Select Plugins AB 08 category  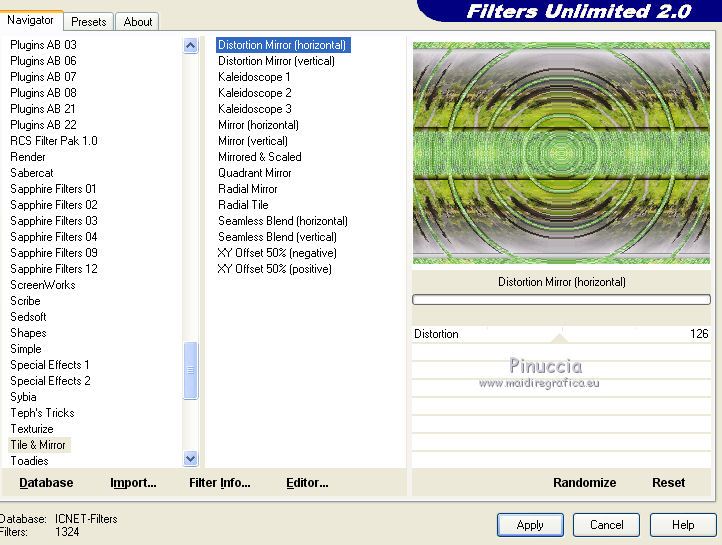point(43,93)
